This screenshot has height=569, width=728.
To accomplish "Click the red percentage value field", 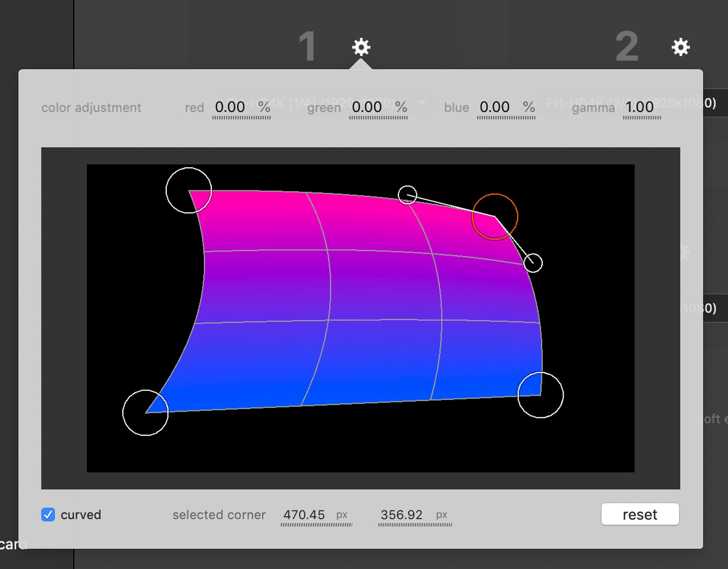I will (x=230, y=107).
